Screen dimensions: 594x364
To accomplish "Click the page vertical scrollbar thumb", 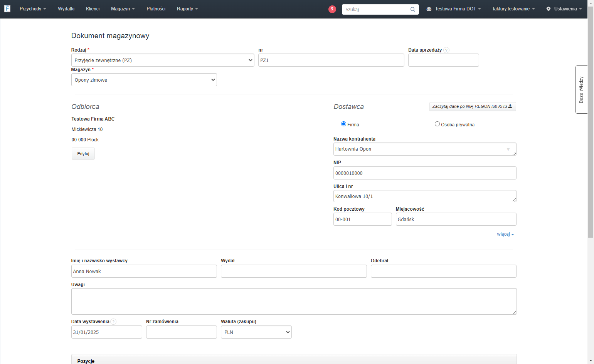I will 591,122.
